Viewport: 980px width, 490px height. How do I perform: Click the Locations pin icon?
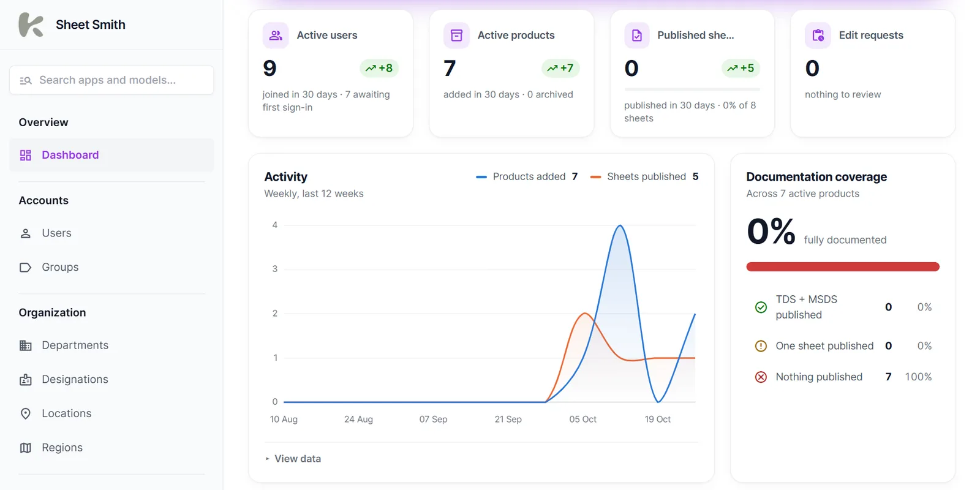tap(26, 413)
